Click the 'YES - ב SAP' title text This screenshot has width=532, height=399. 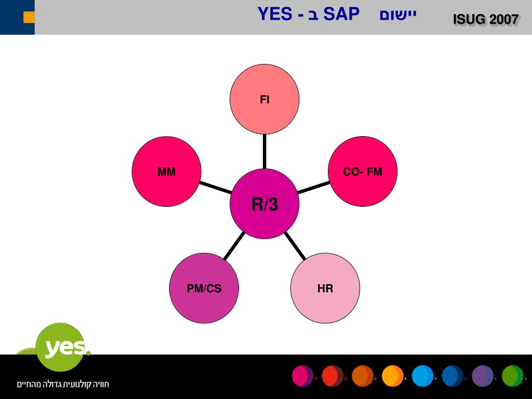(309, 14)
